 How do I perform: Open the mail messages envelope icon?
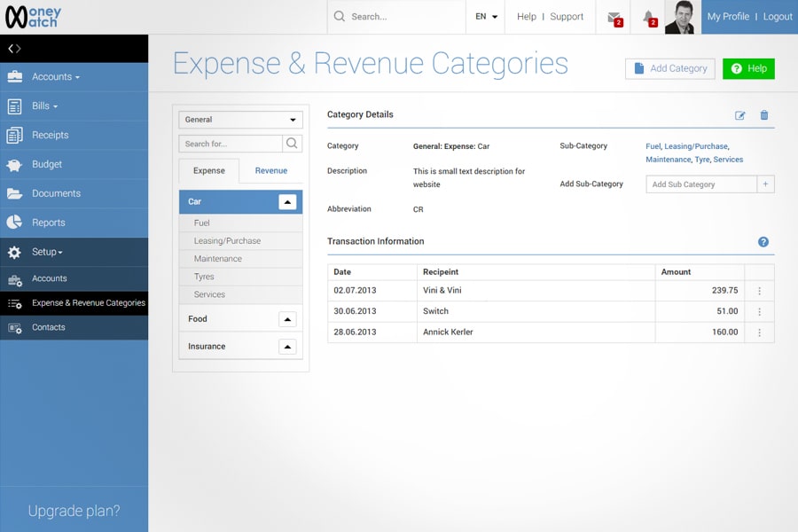(x=614, y=17)
